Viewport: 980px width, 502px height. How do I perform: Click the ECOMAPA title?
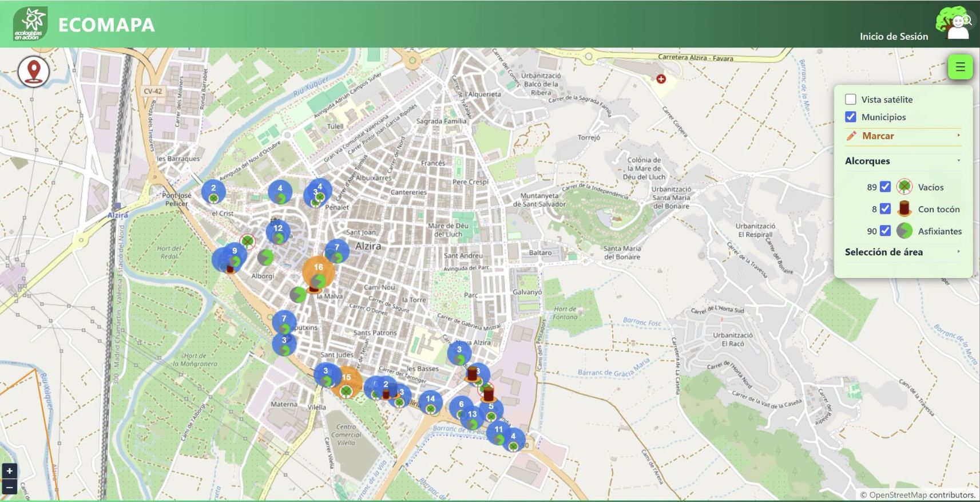point(106,25)
